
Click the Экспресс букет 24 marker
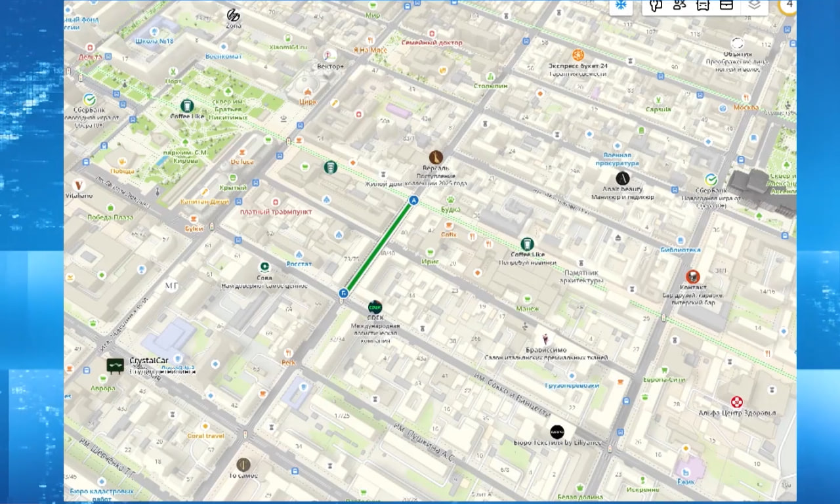click(578, 55)
